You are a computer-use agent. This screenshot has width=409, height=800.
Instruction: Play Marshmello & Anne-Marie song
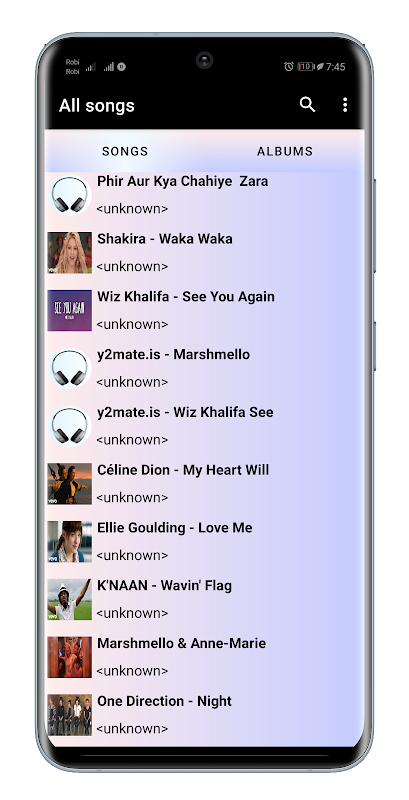click(x=205, y=657)
